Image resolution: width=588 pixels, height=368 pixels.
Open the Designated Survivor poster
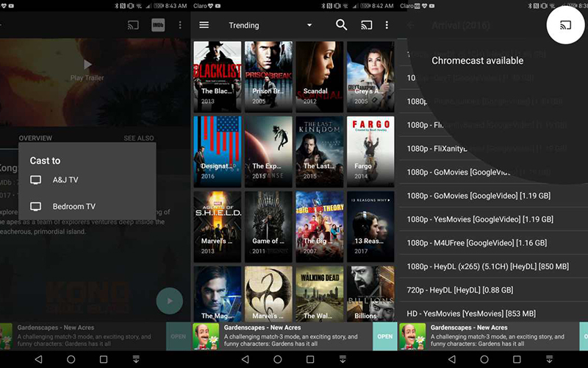[x=218, y=152]
